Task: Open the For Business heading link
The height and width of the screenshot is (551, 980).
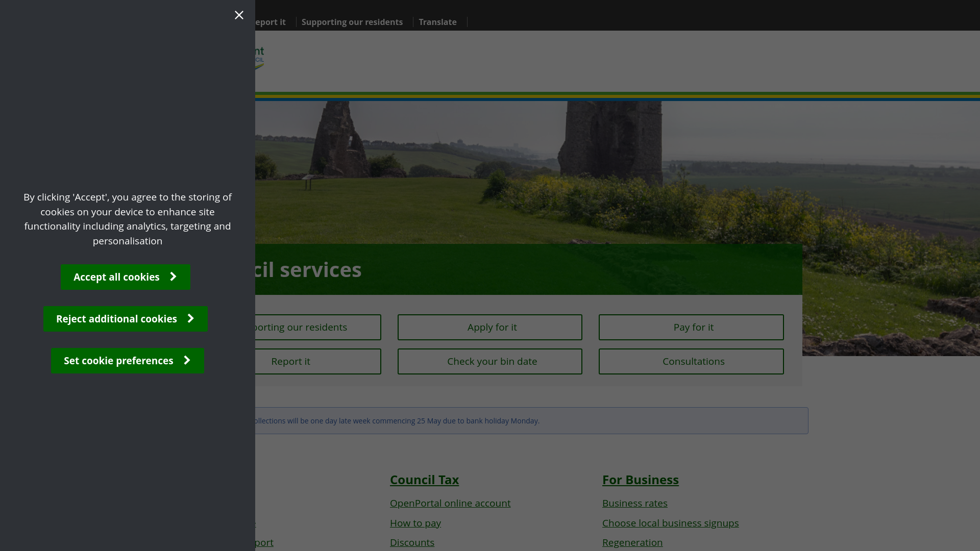Action: click(641, 480)
